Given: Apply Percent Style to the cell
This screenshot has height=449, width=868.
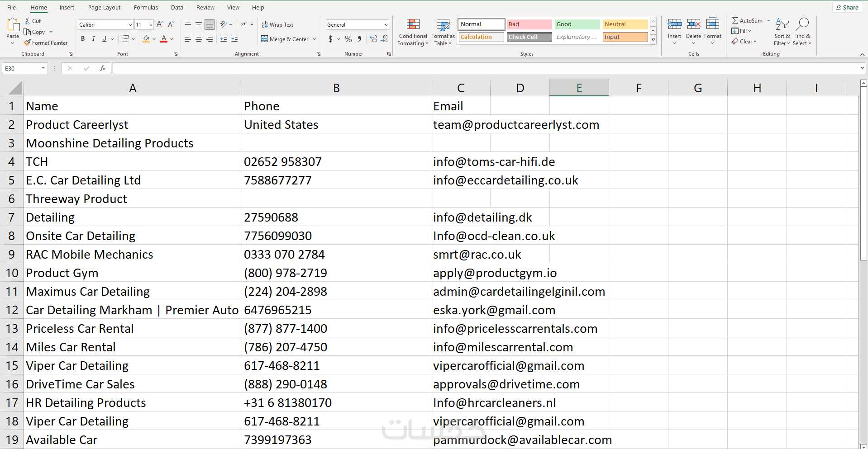Looking at the screenshot, I should [x=348, y=39].
